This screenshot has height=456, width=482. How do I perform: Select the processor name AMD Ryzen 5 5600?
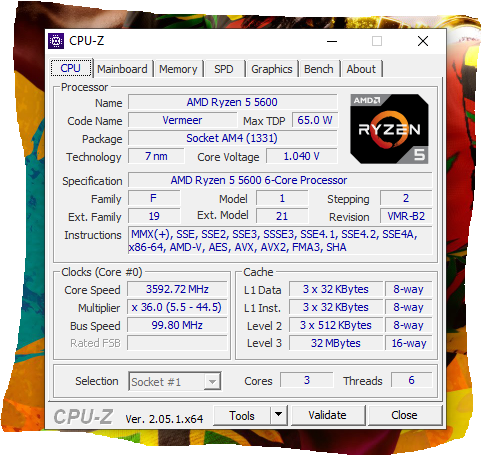(232, 102)
